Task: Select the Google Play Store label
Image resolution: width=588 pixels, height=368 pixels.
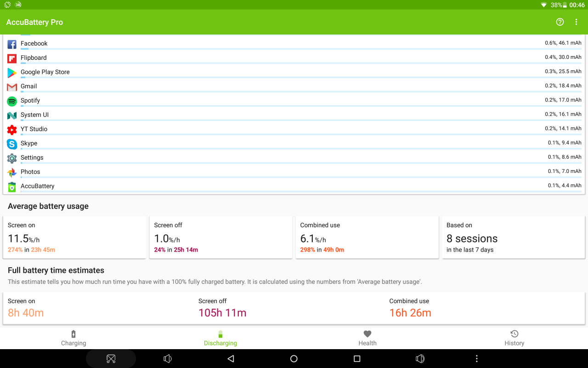Action: click(x=45, y=72)
